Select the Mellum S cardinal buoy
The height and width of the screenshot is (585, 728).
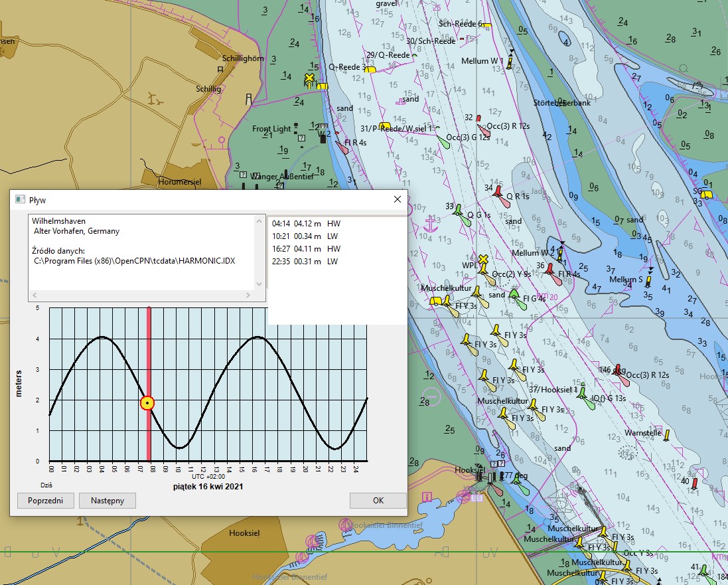point(648,278)
